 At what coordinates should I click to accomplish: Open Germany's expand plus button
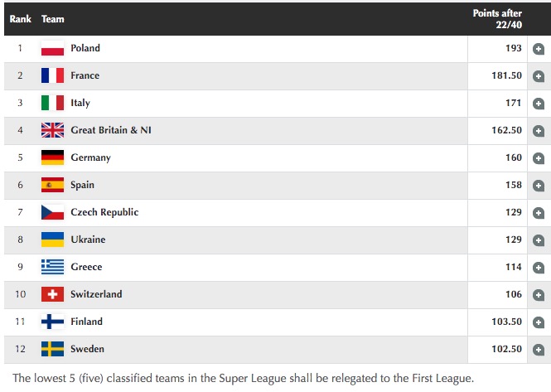click(x=539, y=158)
